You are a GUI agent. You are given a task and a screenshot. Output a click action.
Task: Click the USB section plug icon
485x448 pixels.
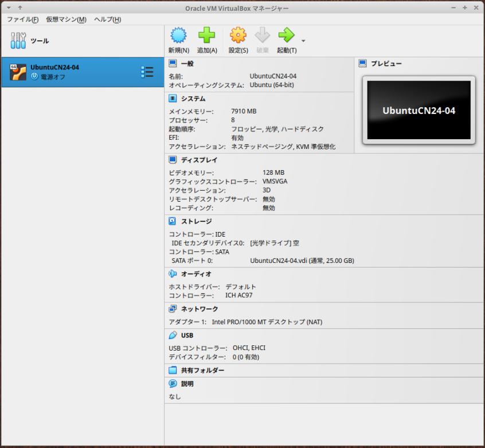(x=173, y=335)
